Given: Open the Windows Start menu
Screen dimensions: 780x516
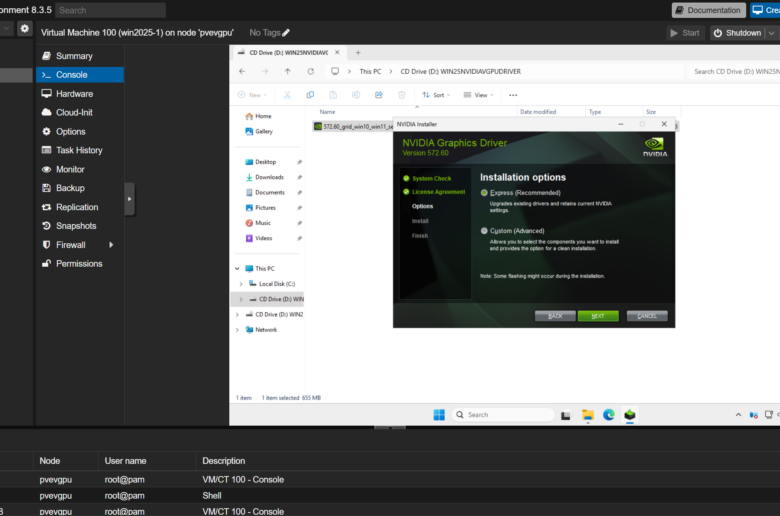Looking at the screenshot, I should pos(439,414).
